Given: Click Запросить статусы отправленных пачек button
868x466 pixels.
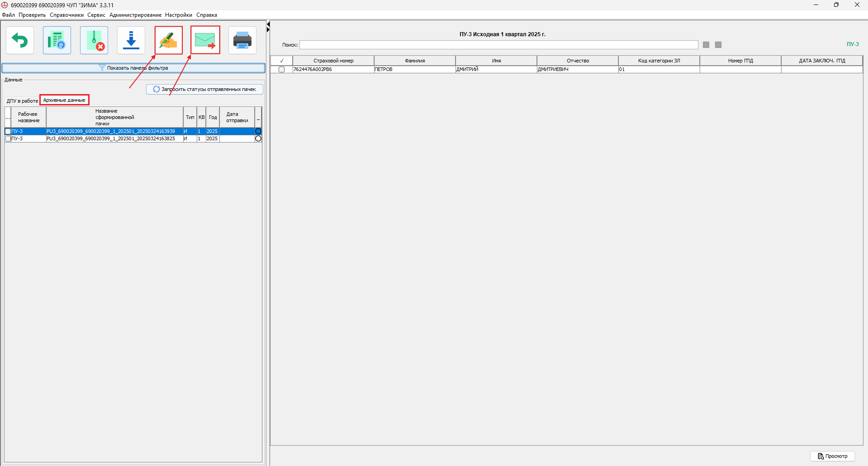Looking at the screenshot, I should coord(204,90).
